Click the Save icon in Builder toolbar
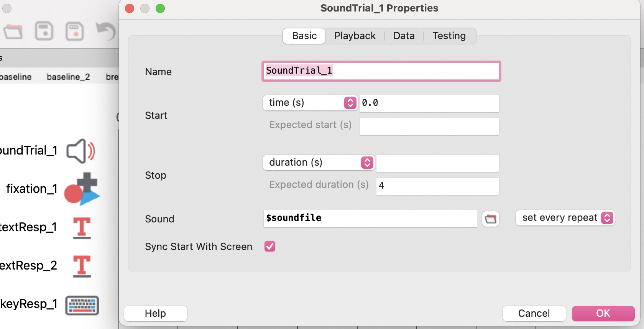The width and height of the screenshot is (644, 329). [44, 31]
